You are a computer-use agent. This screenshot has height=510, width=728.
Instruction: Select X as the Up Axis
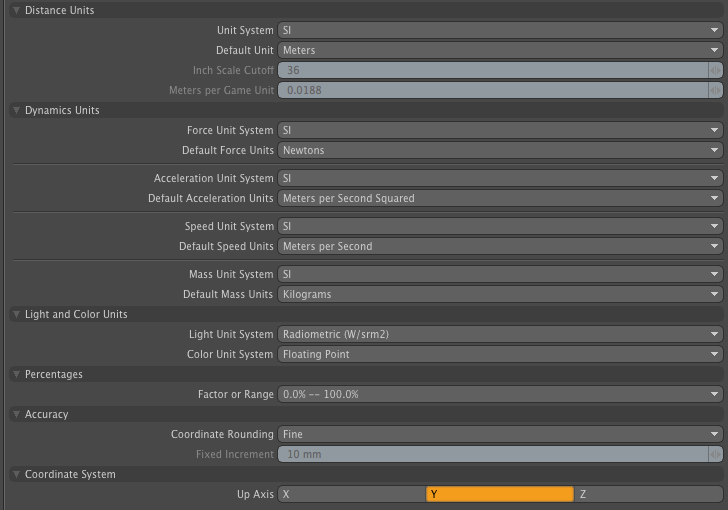click(352, 494)
